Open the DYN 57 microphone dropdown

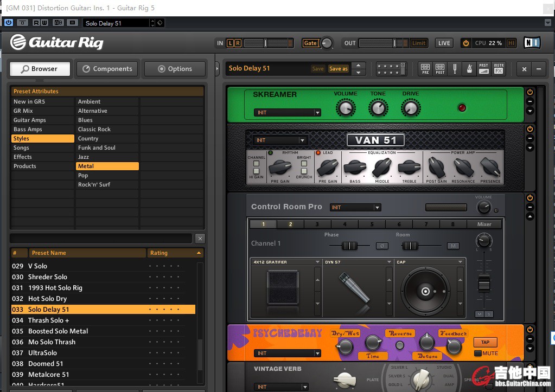389,262
